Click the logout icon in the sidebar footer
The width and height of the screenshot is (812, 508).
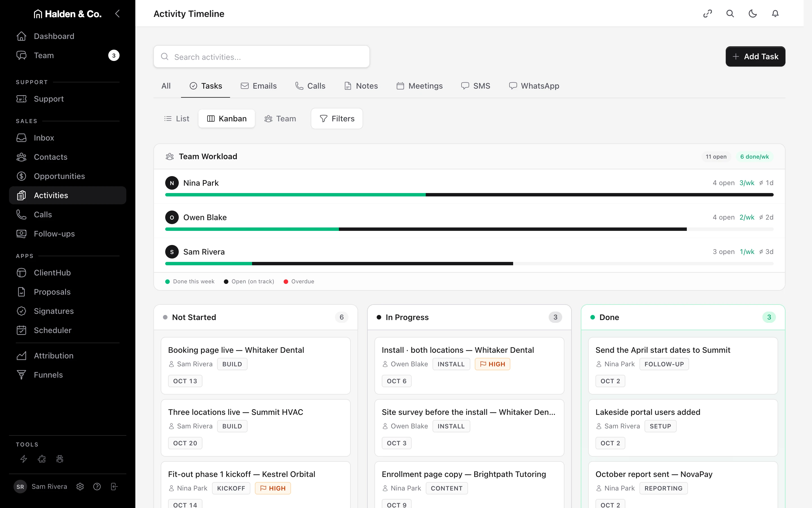[114, 487]
